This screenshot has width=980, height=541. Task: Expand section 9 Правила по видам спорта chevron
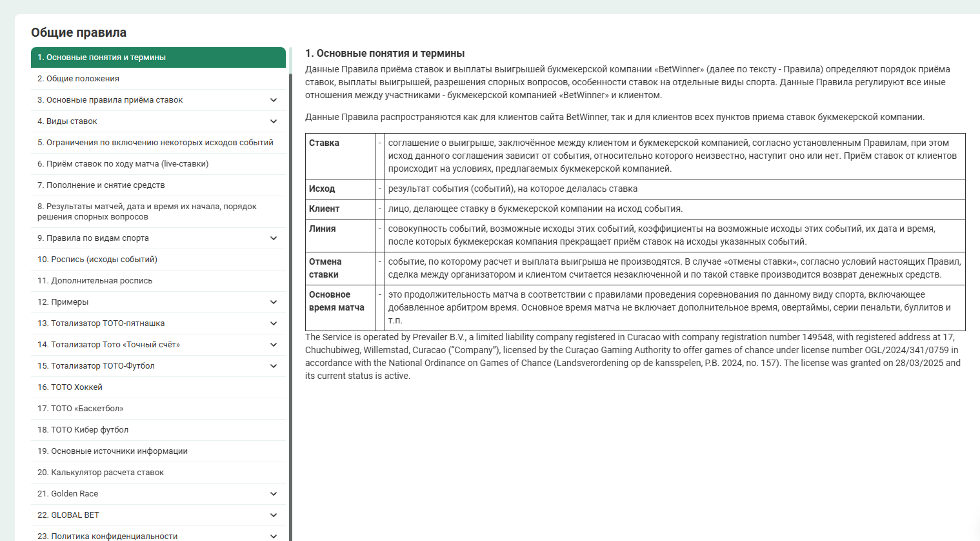pos(274,238)
